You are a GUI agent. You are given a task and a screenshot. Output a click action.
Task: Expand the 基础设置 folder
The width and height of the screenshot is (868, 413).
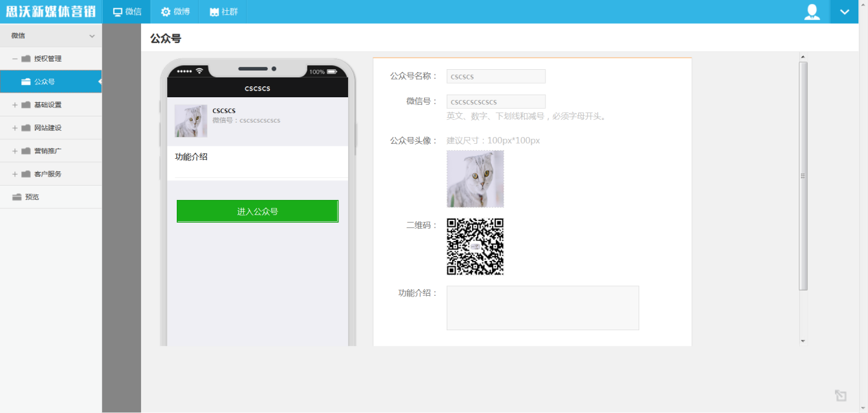15,105
